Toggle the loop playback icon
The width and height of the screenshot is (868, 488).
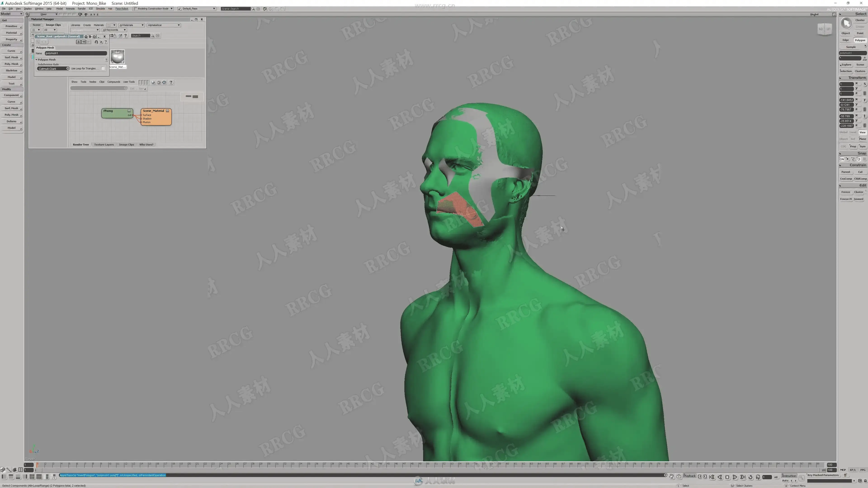click(x=750, y=477)
